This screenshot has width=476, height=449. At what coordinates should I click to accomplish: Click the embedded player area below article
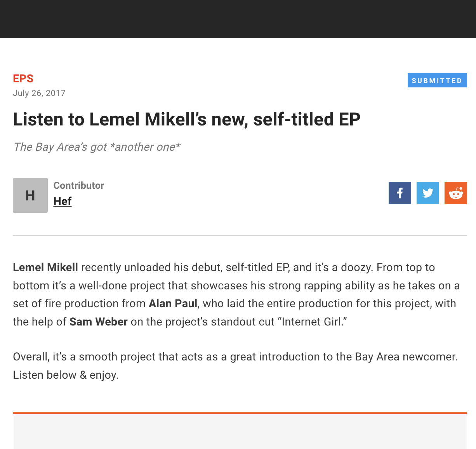[x=240, y=432]
